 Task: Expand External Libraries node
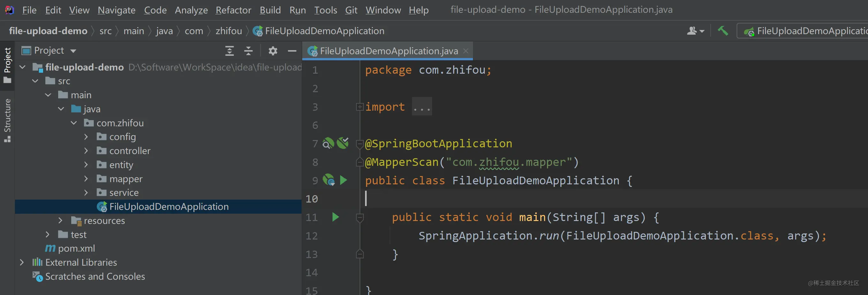[22, 262]
